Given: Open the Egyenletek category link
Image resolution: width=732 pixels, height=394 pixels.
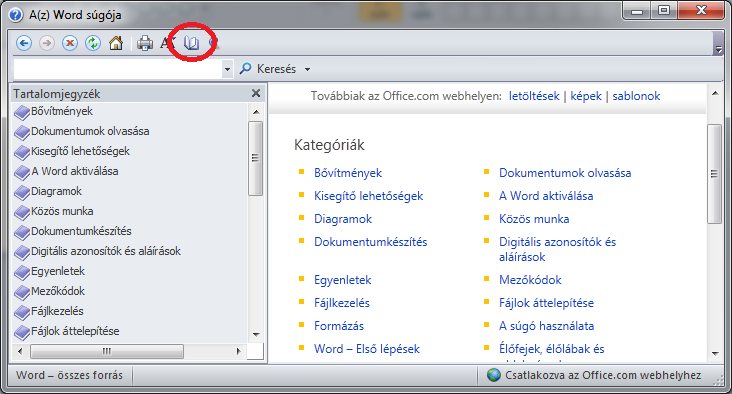Looking at the screenshot, I should coord(342,280).
